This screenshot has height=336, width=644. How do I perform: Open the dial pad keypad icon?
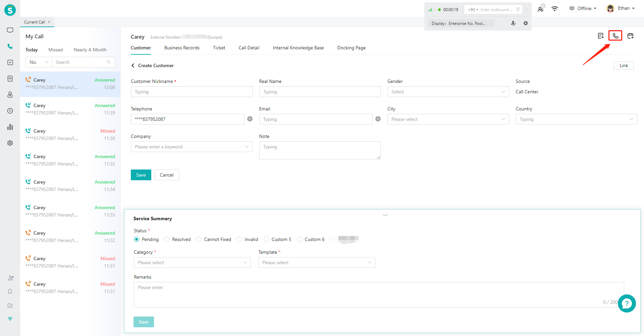coord(518,9)
